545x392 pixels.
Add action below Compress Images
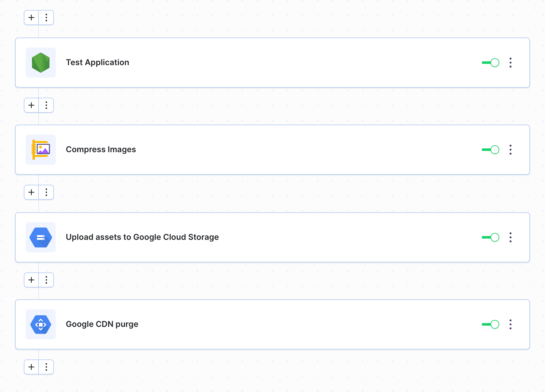[x=31, y=192]
